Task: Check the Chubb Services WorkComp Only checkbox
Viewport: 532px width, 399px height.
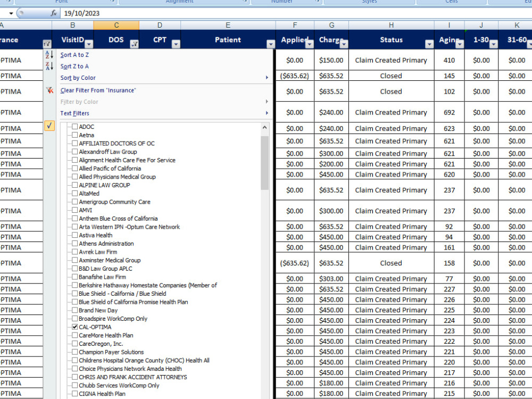Action: [74, 385]
